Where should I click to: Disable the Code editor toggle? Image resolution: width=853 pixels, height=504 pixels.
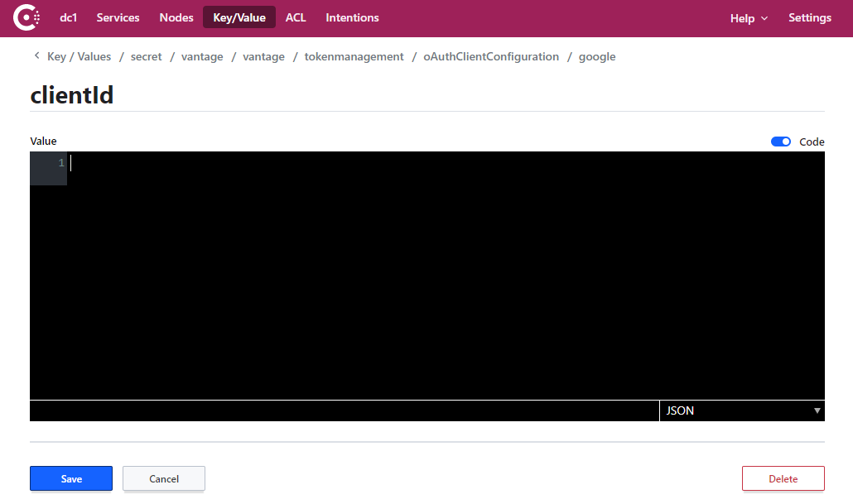pos(780,142)
